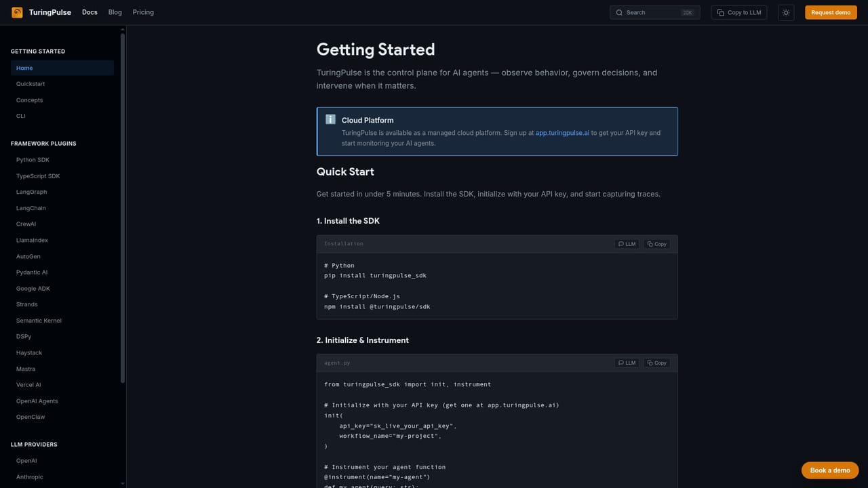Screen dimensions: 868x488
Task: Open the Search field
Action: coord(655,12)
